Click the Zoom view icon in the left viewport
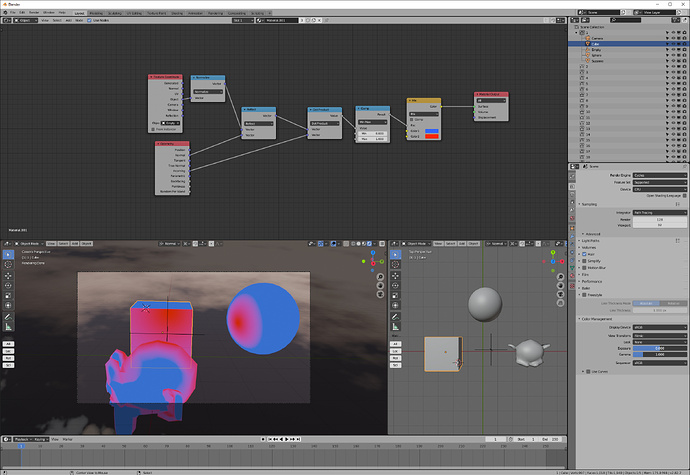The width and height of the screenshot is (690, 475). (x=380, y=277)
